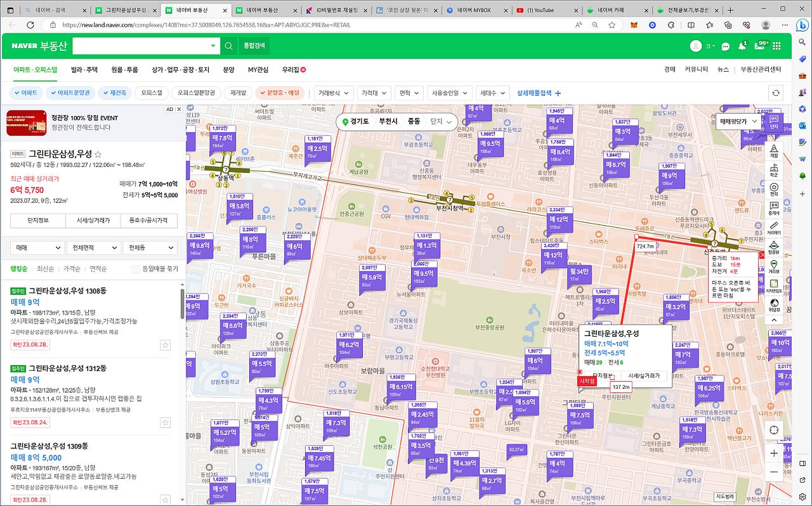The height and width of the screenshot is (506, 812).
Task: Zoom in the map with plus button
Action: coord(774,453)
